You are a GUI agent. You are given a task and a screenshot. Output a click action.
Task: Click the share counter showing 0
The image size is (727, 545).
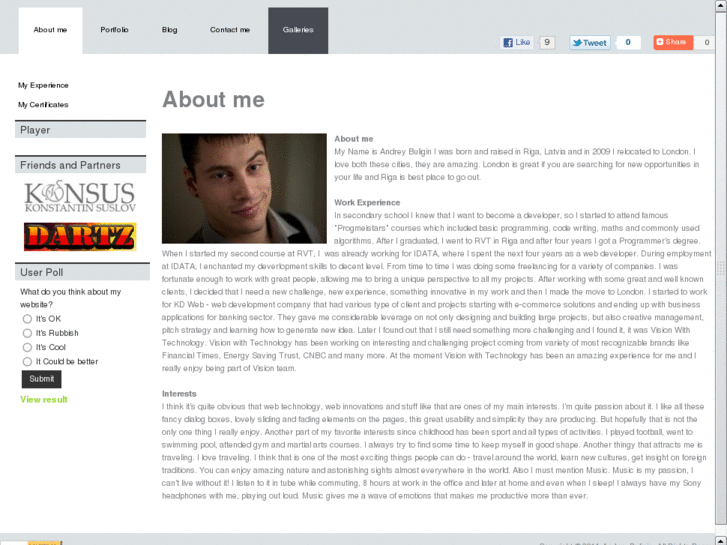(706, 43)
